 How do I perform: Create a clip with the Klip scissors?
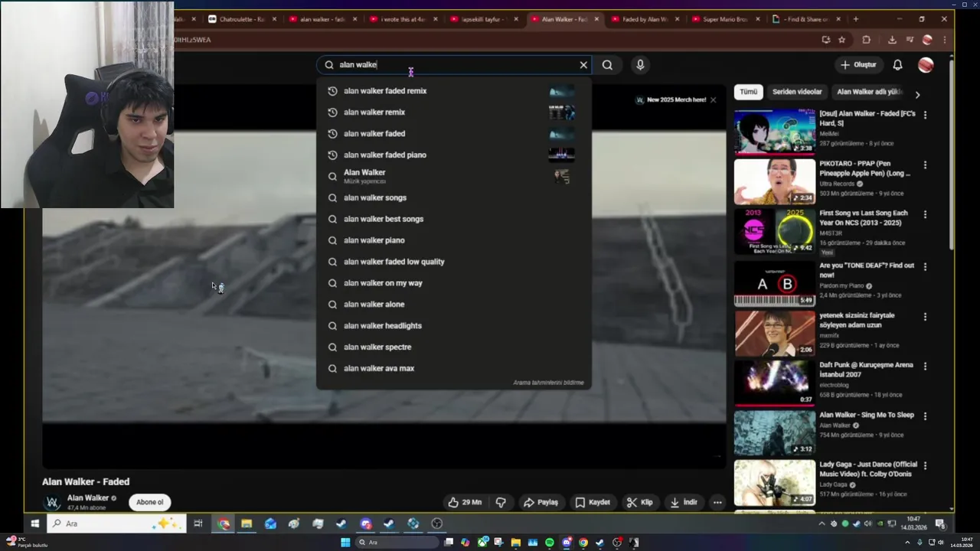[x=639, y=502]
